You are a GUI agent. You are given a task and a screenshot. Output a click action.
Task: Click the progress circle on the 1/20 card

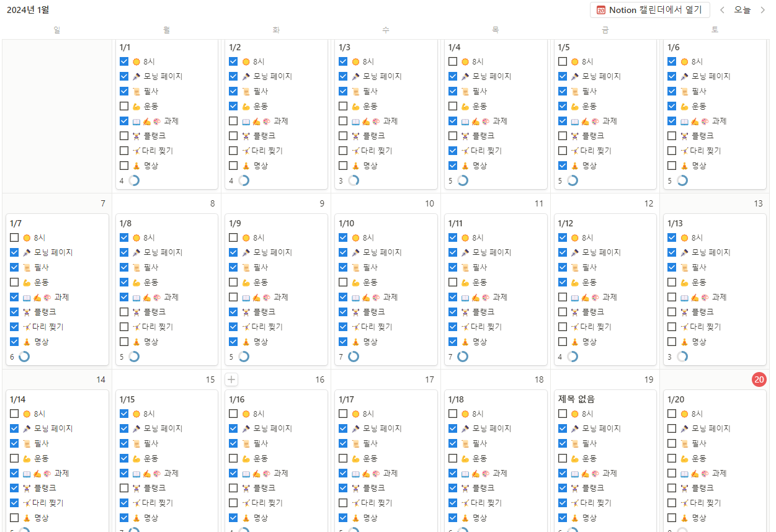tap(682, 531)
